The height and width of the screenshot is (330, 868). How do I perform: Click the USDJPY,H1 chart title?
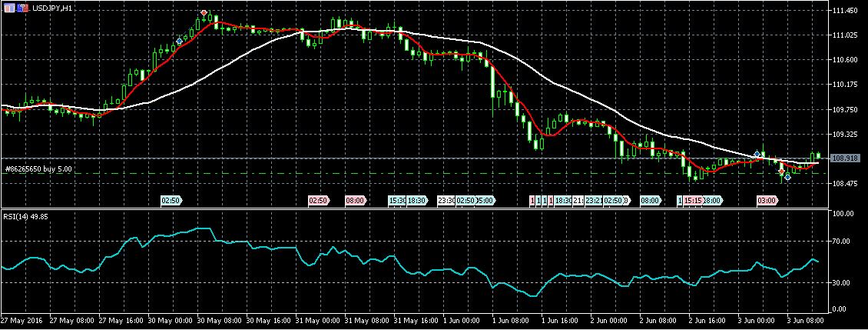pyautogui.click(x=52, y=7)
